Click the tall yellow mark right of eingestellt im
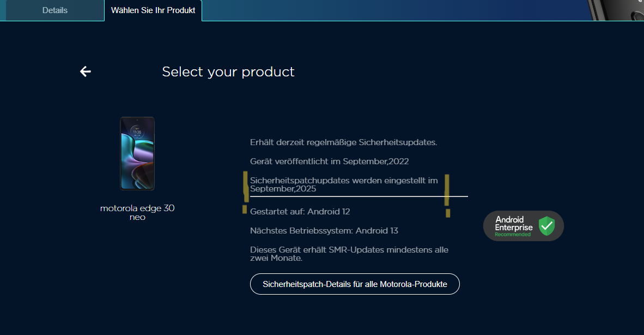 point(447,189)
